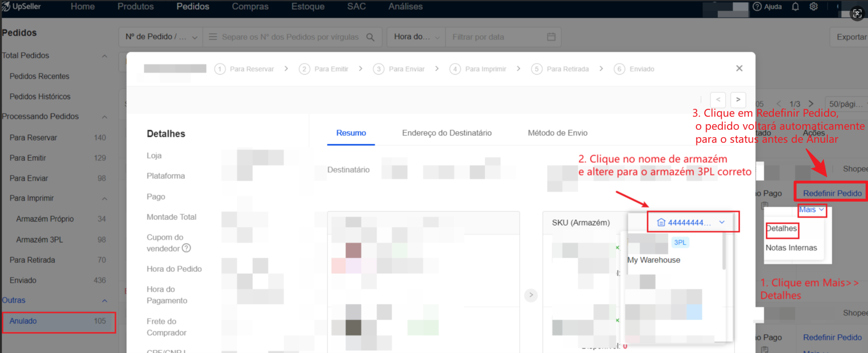Open the calendar icon in date filter
The width and height of the screenshot is (868, 353).
551,37
